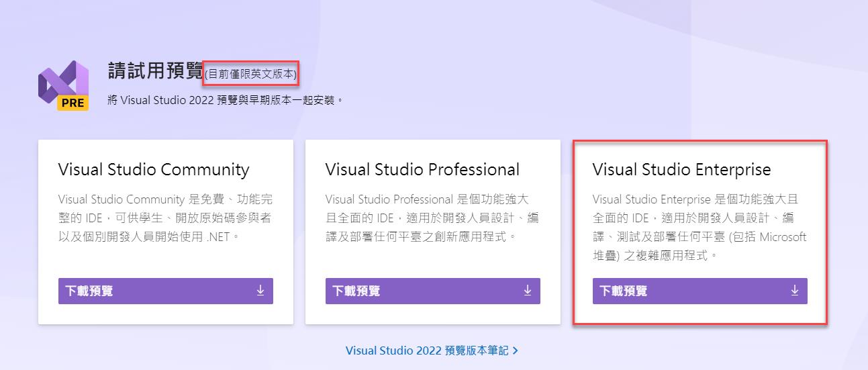The width and height of the screenshot is (868, 370).
Task: Click the Visual Studio Preview PRE logo
Action: (x=64, y=85)
